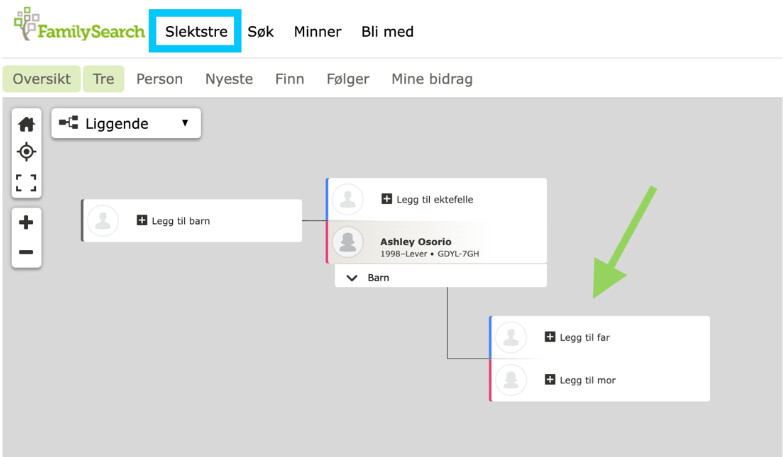Switch to the Mine bidrag tab

432,79
